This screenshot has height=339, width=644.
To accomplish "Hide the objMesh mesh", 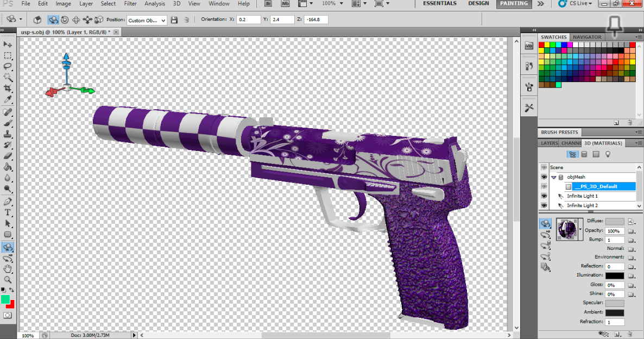I will coord(544,177).
